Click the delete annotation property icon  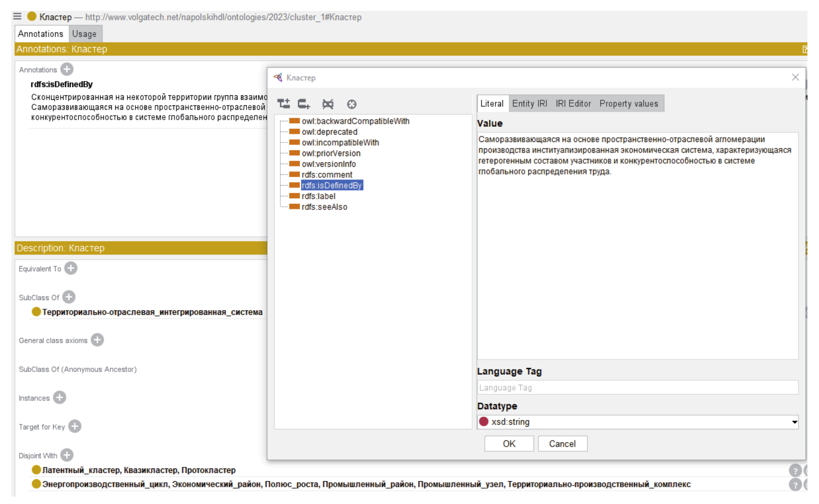[x=328, y=104]
